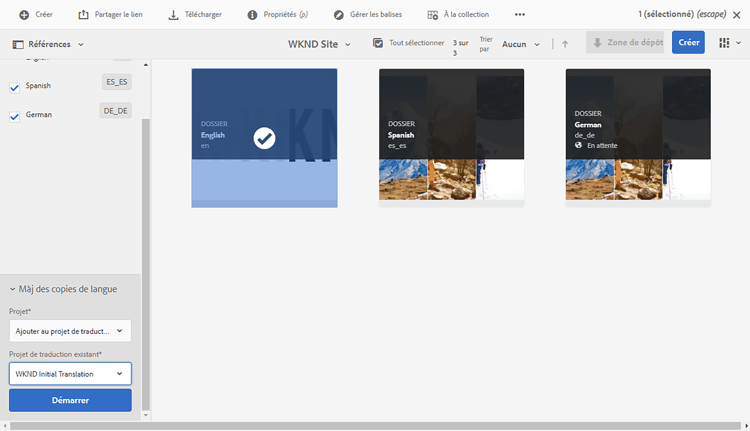The height and width of the screenshot is (431, 750).
Task: Click the globe status icon on German card
Action: pos(578,145)
